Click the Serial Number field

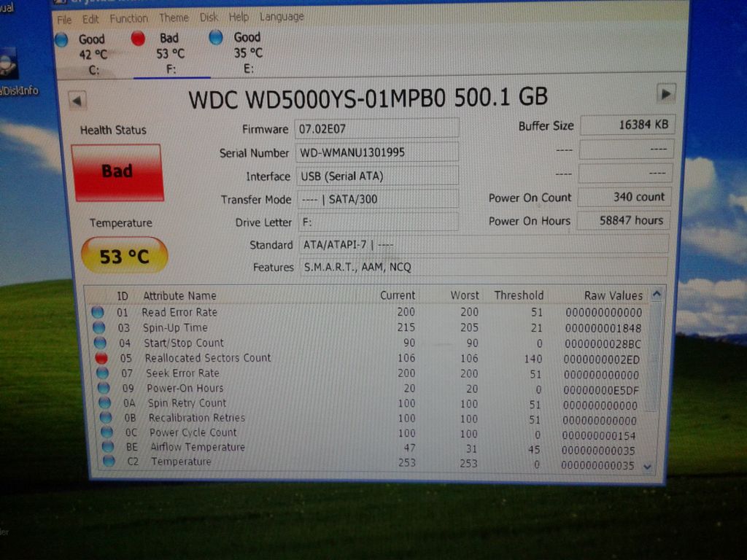[377, 152]
